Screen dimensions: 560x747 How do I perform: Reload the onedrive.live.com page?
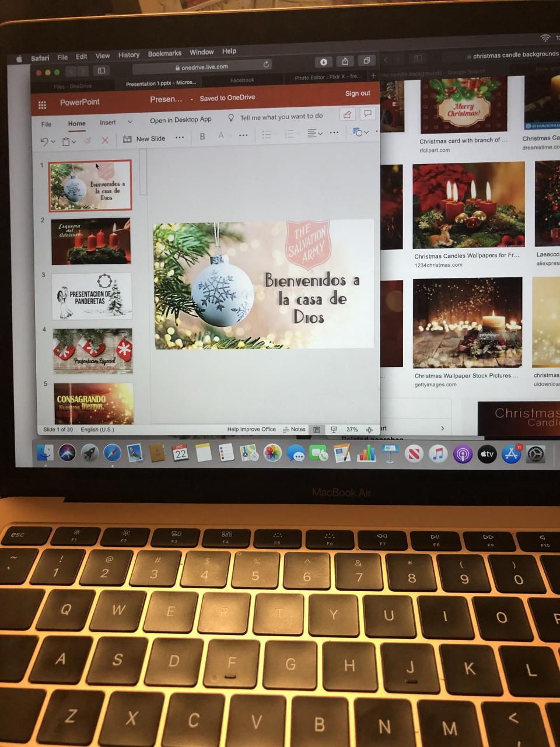[267, 64]
